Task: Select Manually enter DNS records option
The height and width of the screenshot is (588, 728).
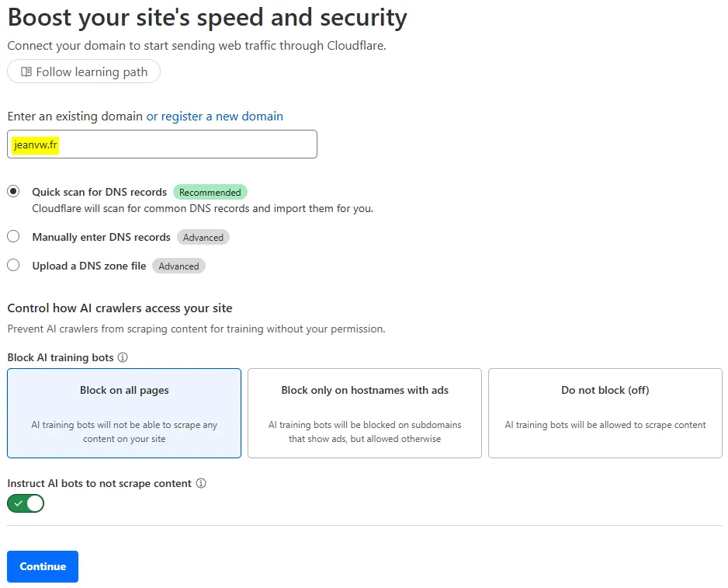Action: (13, 237)
